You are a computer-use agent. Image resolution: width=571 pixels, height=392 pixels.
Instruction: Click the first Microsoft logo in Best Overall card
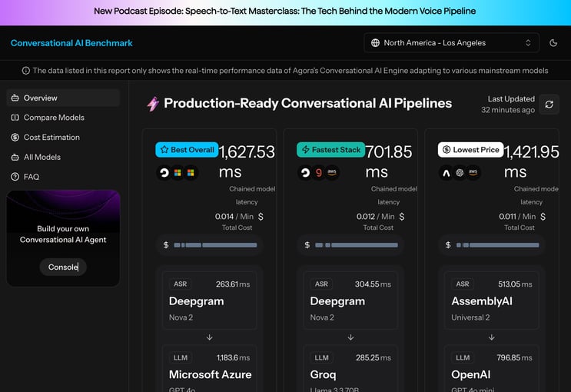point(178,173)
